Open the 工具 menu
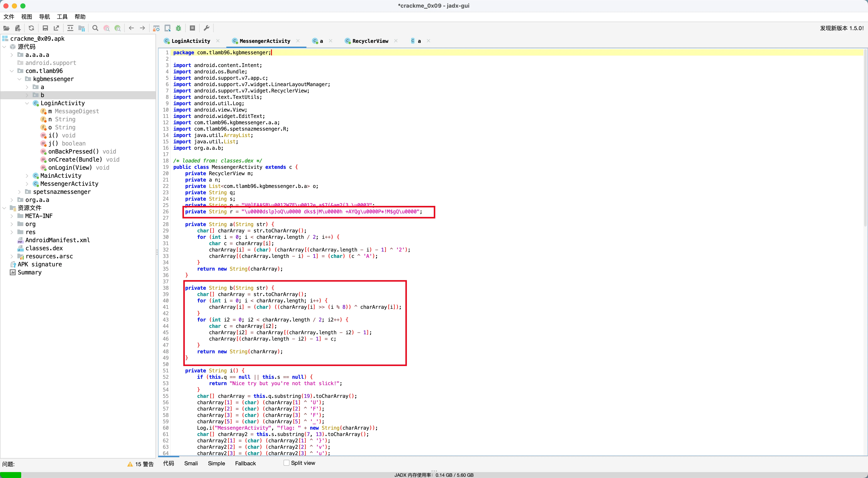868x478 pixels. coord(62,17)
